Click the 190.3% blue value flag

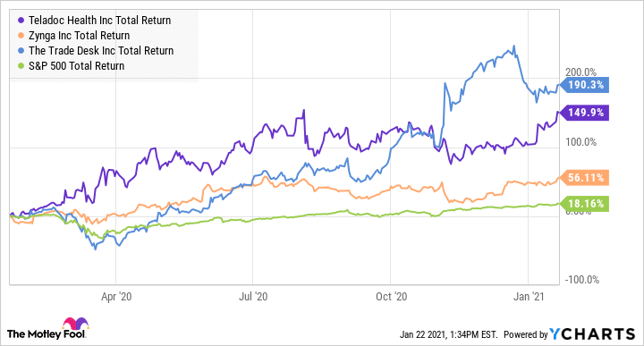click(584, 85)
